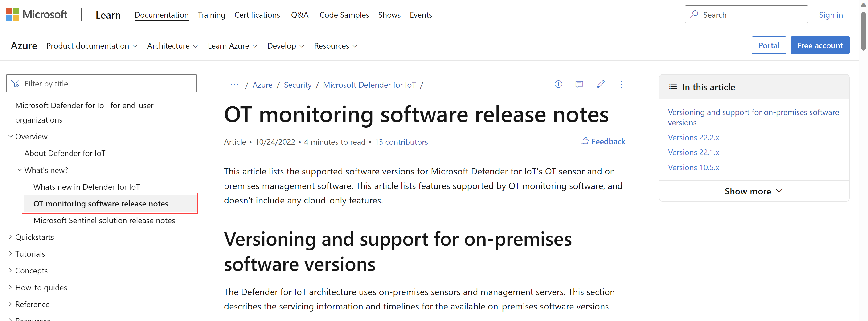Open About Defender for IoT
868x321 pixels.
click(x=65, y=153)
